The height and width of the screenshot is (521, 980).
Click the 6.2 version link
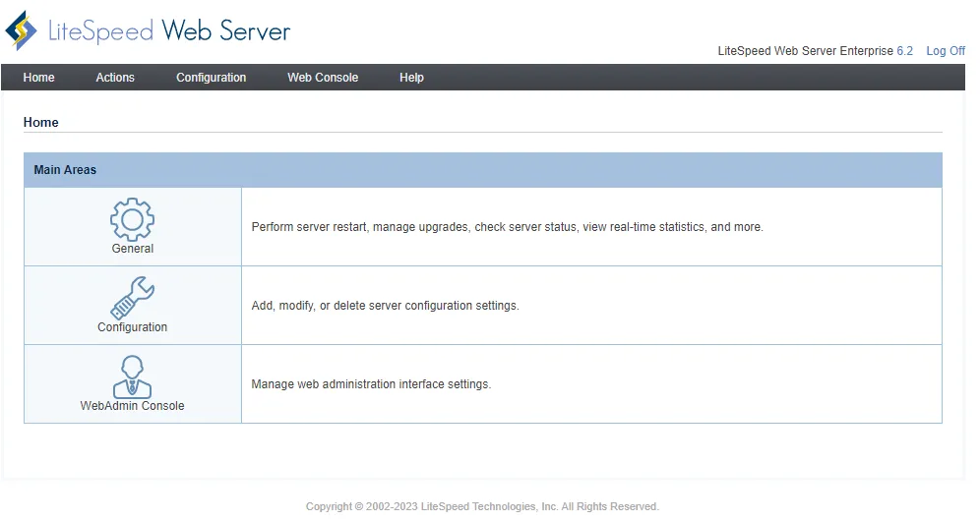click(904, 51)
